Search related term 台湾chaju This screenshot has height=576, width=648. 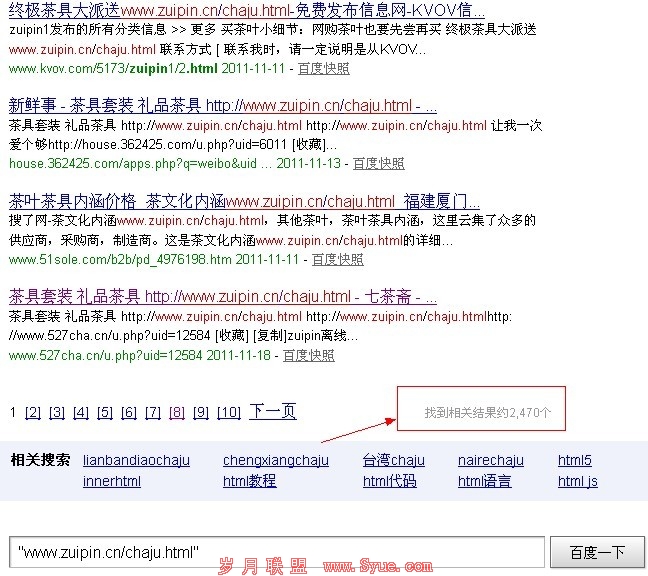coord(394,460)
